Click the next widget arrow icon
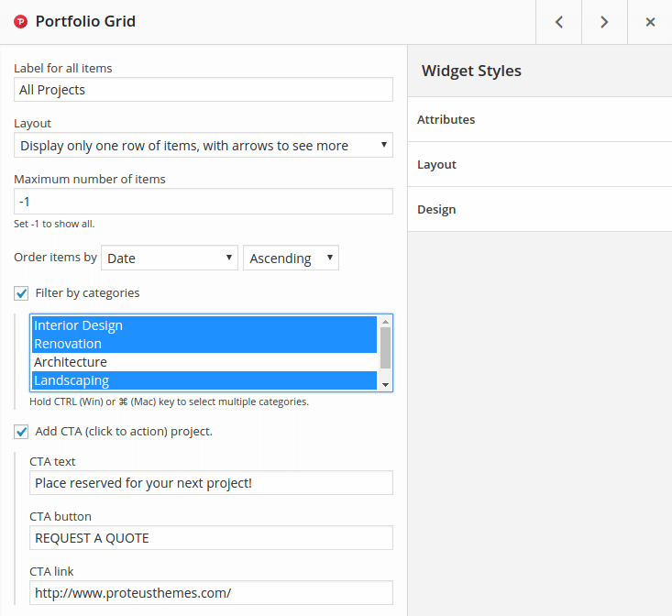This screenshot has width=672, height=616. (x=604, y=22)
